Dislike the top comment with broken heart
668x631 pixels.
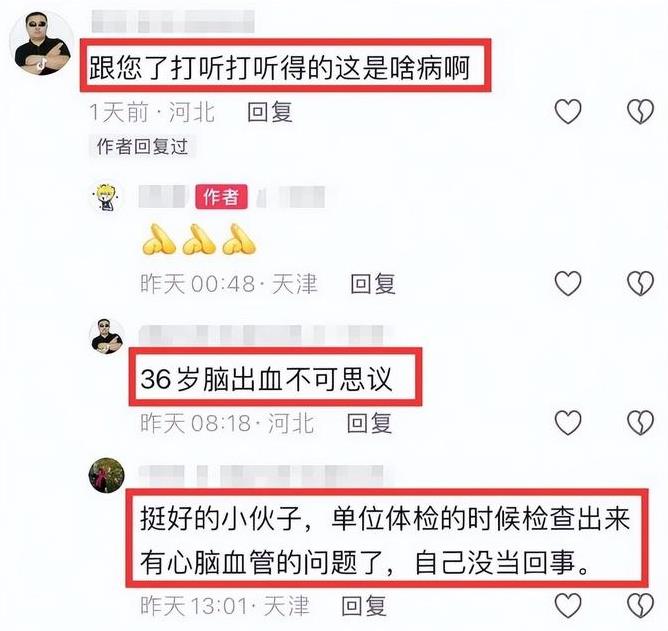click(x=640, y=112)
